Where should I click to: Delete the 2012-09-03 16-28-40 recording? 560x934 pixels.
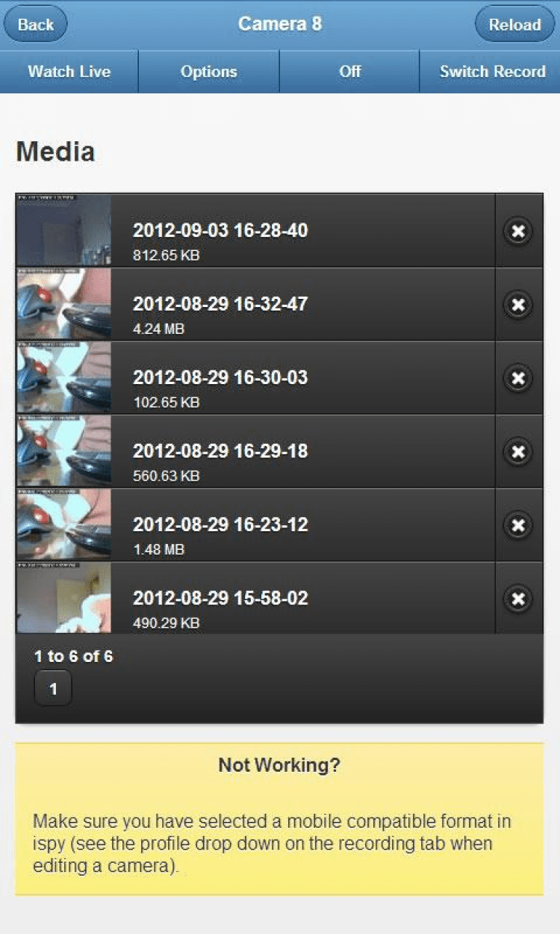point(518,231)
